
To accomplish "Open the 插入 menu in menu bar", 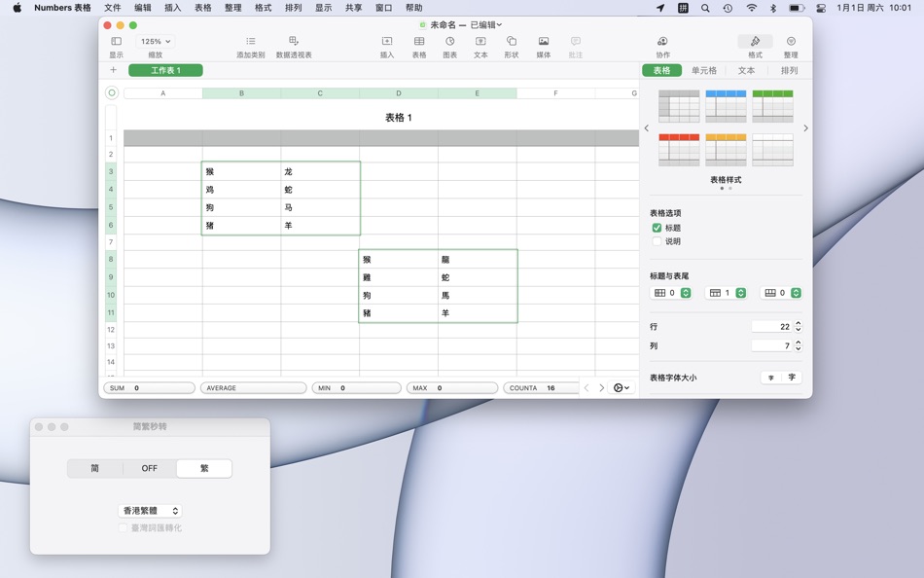I will (173, 8).
